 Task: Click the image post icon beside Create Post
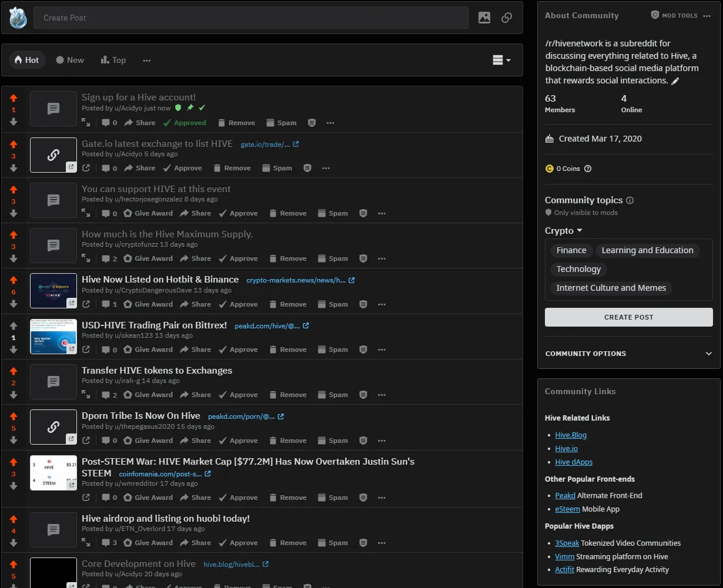point(484,18)
